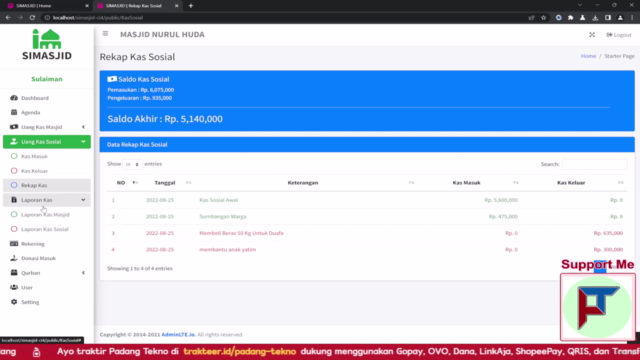Screen dimensions: 640x360
Task: Click the membantu anak yatim cell
Action: click(x=227, y=249)
